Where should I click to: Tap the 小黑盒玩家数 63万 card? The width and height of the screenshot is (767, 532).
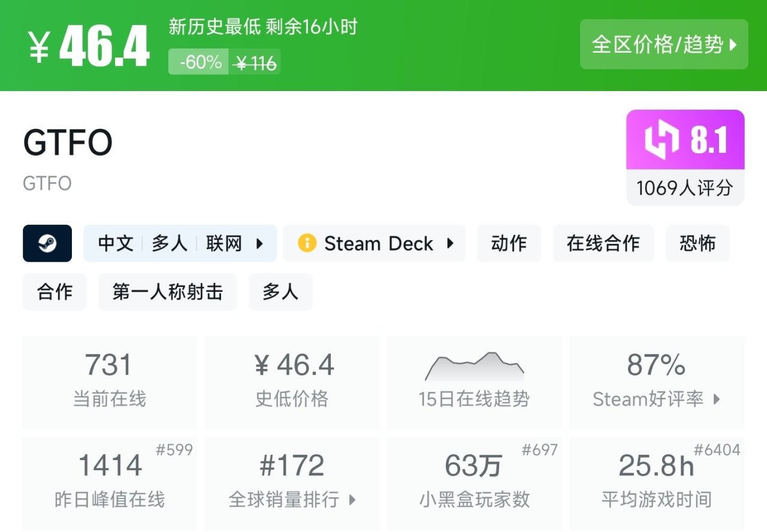point(474,483)
